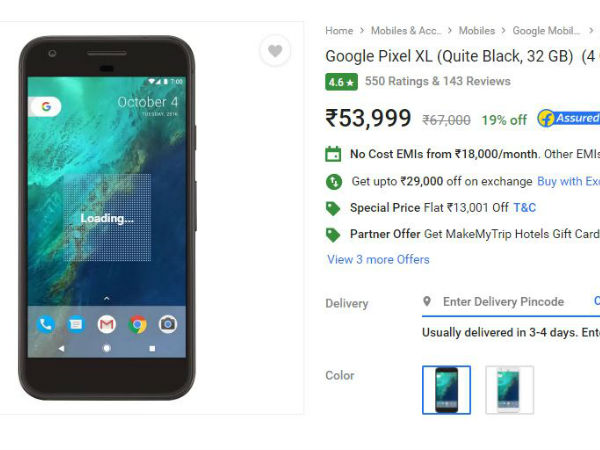The width and height of the screenshot is (600, 450).
Task: Click the location pin delivery icon
Action: coord(427,301)
